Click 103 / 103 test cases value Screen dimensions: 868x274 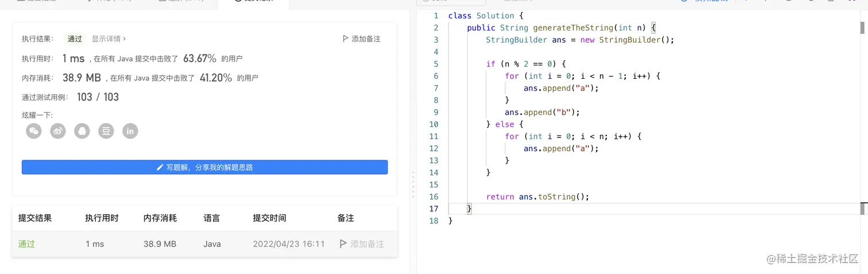click(x=98, y=97)
